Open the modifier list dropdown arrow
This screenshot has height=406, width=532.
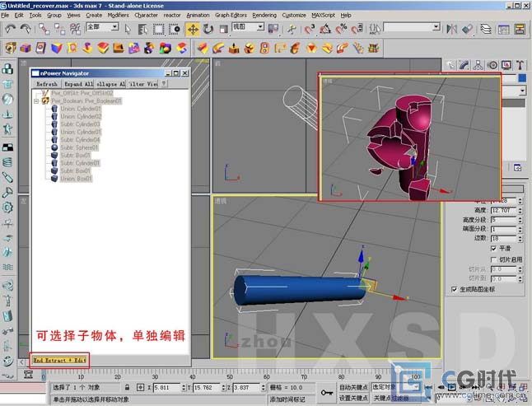coord(522,91)
